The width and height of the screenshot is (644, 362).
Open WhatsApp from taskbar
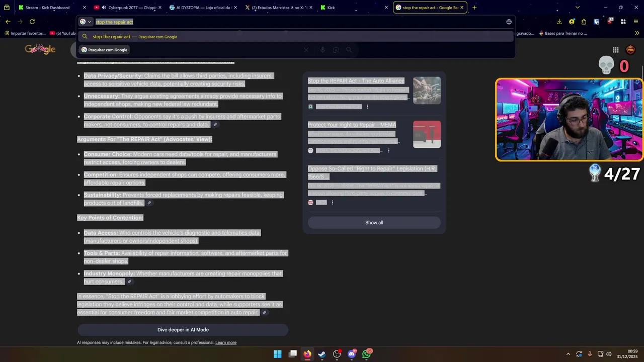pos(367,354)
